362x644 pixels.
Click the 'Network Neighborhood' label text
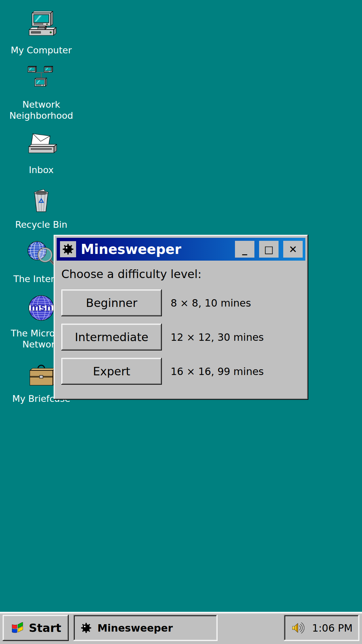[x=41, y=110]
